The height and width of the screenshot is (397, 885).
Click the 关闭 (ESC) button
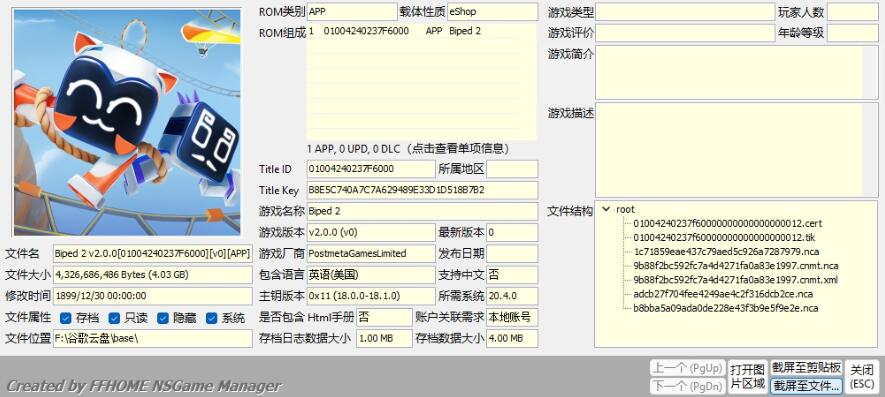coord(862,377)
